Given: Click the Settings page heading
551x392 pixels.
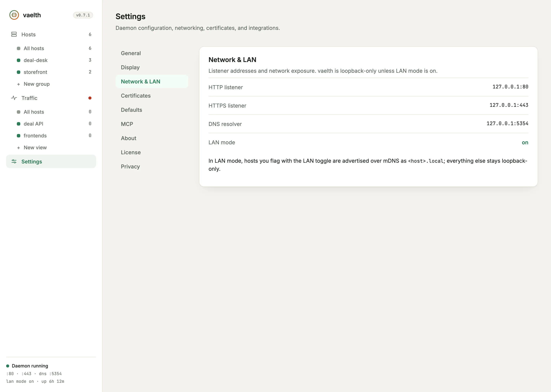Looking at the screenshot, I should point(130,16).
